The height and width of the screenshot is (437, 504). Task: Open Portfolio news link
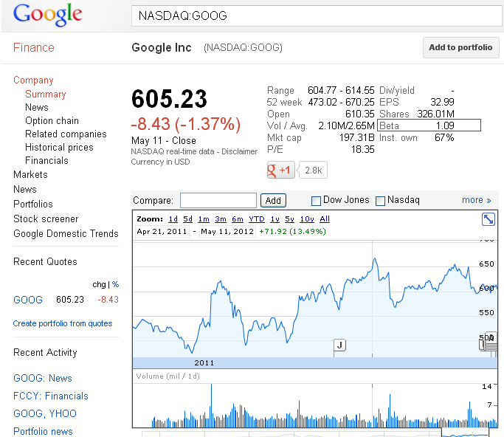[x=43, y=431]
